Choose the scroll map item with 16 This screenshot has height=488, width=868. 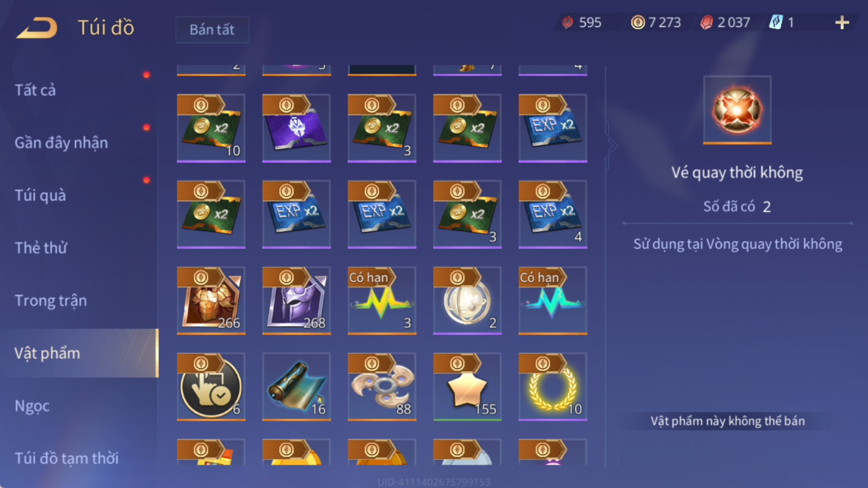coord(297,387)
